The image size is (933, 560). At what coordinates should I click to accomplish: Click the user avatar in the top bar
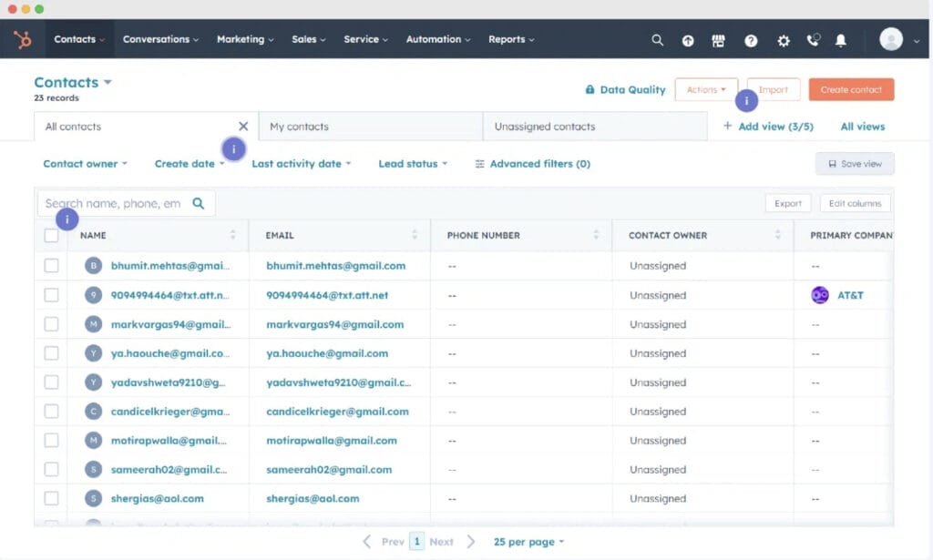pyautogui.click(x=891, y=39)
